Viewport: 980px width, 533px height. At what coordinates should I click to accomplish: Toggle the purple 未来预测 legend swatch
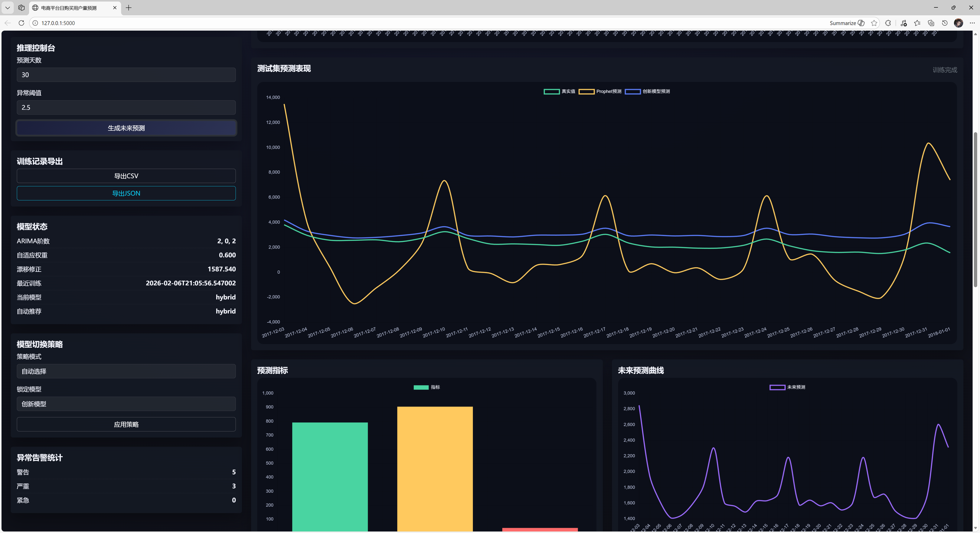click(x=777, y=387)
